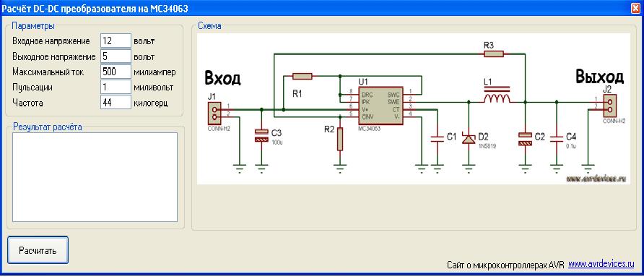Click the MC34063 chip U1 in the schematic
The width and height of the screenshot is (644, 277).
380,106
